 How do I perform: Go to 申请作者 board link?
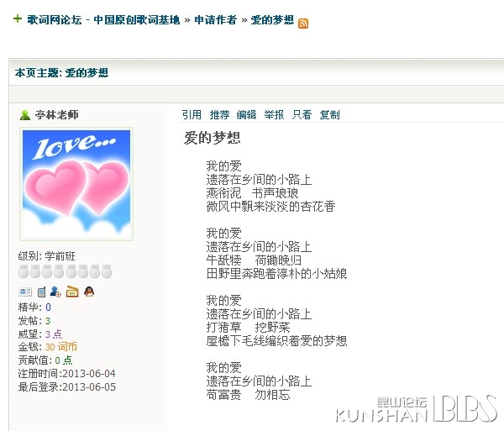(215, 20)
